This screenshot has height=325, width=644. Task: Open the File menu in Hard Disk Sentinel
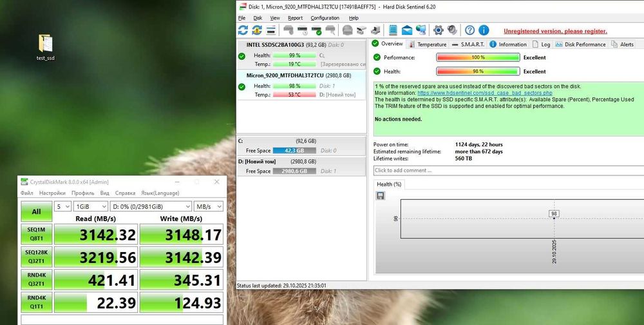point(242,18)
